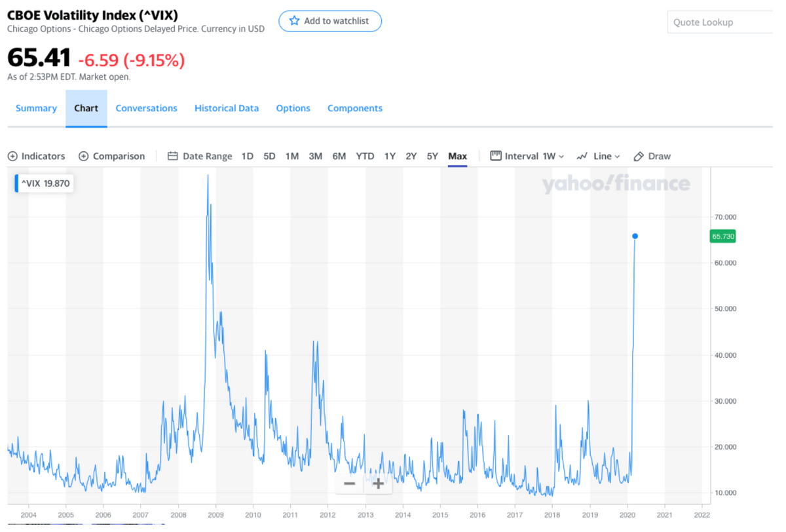786x532 pixels.
Task: Switch range to 2Y
Action: click(x=411, y=156)
